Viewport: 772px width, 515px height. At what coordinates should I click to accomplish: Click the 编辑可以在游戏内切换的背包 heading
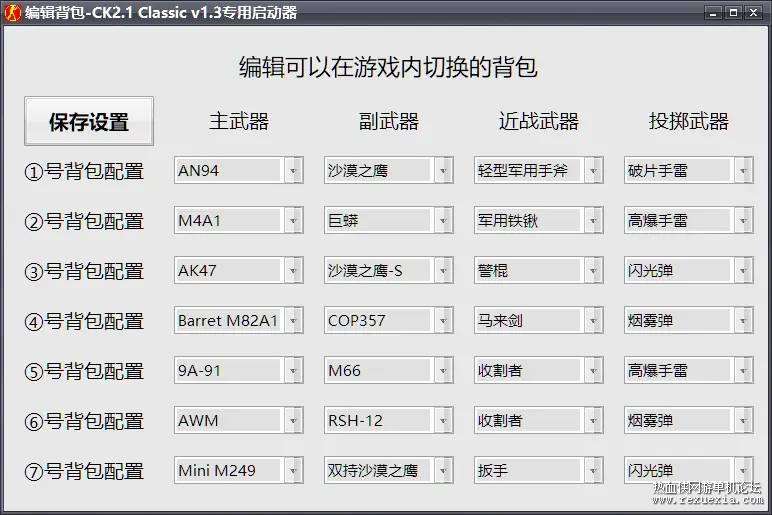point(388,67)
